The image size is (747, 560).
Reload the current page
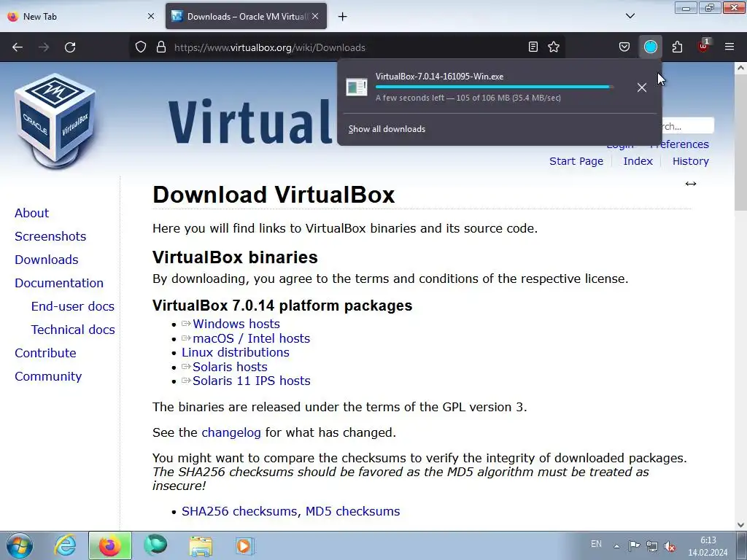tap(70, 47)
